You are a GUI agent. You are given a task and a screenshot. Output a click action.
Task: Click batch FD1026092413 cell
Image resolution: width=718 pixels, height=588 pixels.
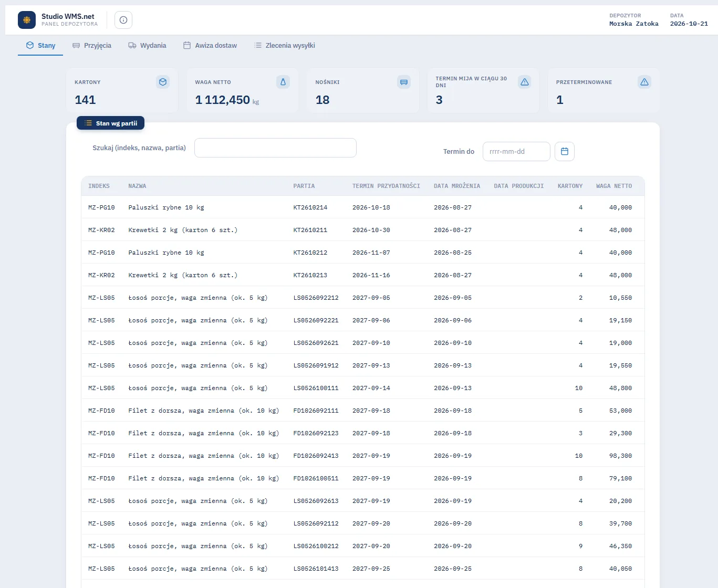(316, 456)
